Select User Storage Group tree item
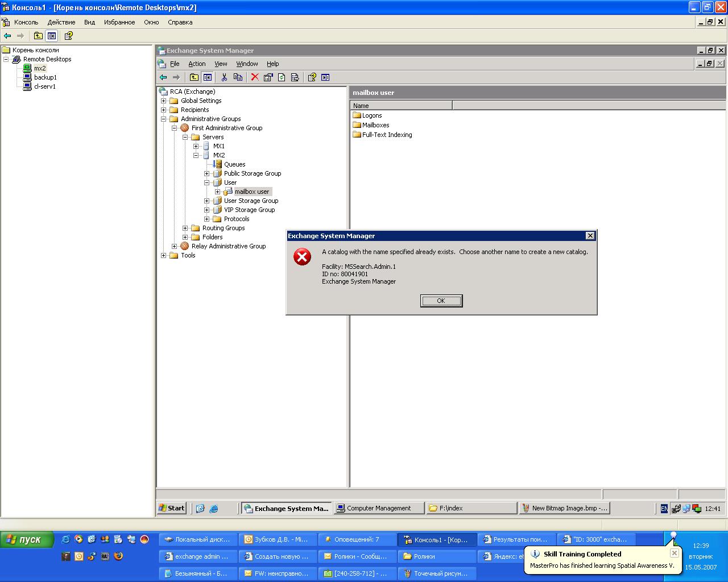 pos(251,201)
